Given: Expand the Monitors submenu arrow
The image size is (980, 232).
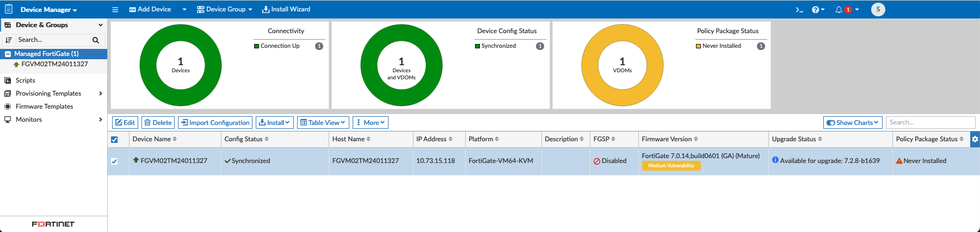Looking at the screenshot, I should coord(100,120).
